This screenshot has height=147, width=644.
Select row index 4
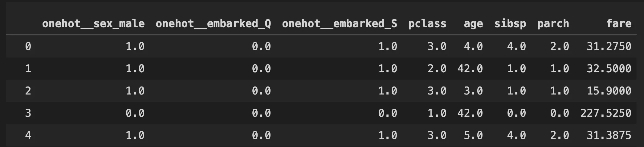[x=28, y=135]
